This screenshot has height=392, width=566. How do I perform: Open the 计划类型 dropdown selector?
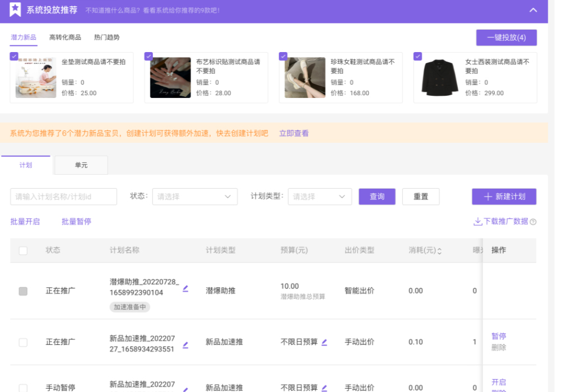(319, 197)
